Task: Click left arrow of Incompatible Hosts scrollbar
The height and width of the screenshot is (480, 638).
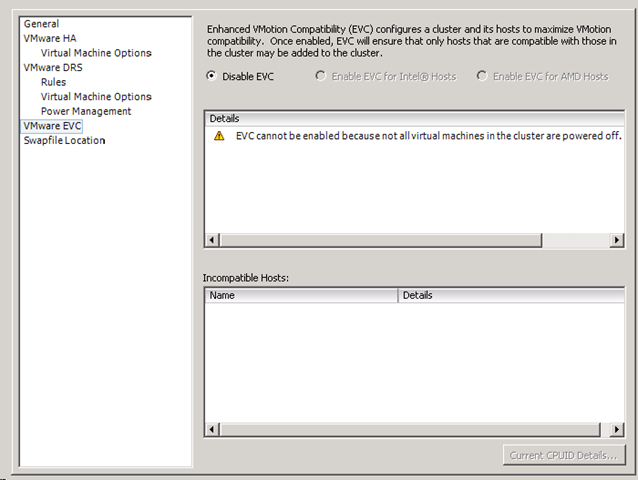Action: click(212, 429)
